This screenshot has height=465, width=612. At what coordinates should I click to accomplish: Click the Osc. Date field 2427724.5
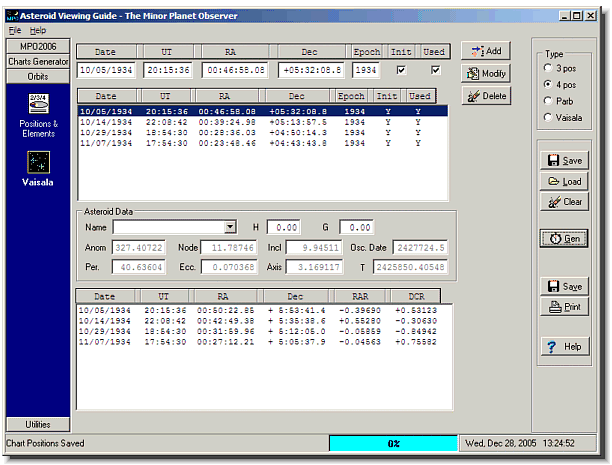[x=420, y=248]
